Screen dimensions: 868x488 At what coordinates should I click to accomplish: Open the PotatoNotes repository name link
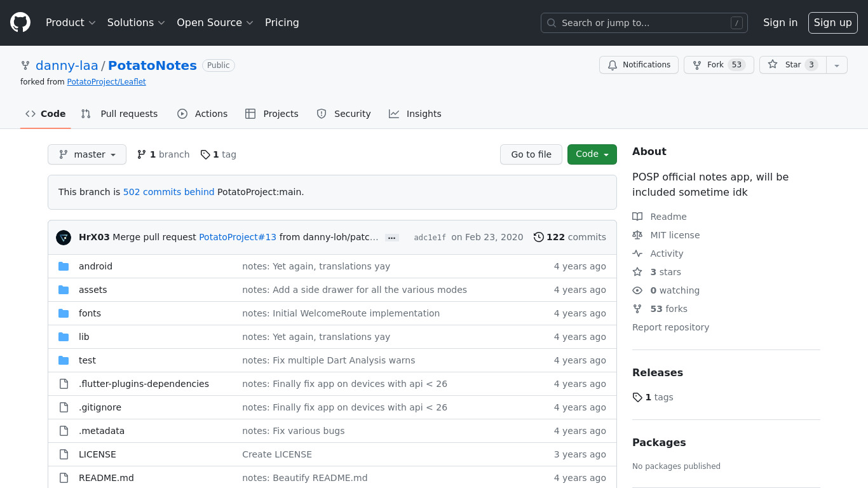(153, 65)
